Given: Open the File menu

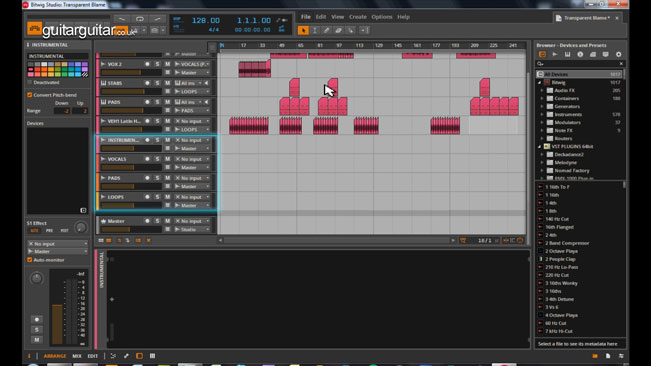Looking at the screenshot, I should click(306, 17).
